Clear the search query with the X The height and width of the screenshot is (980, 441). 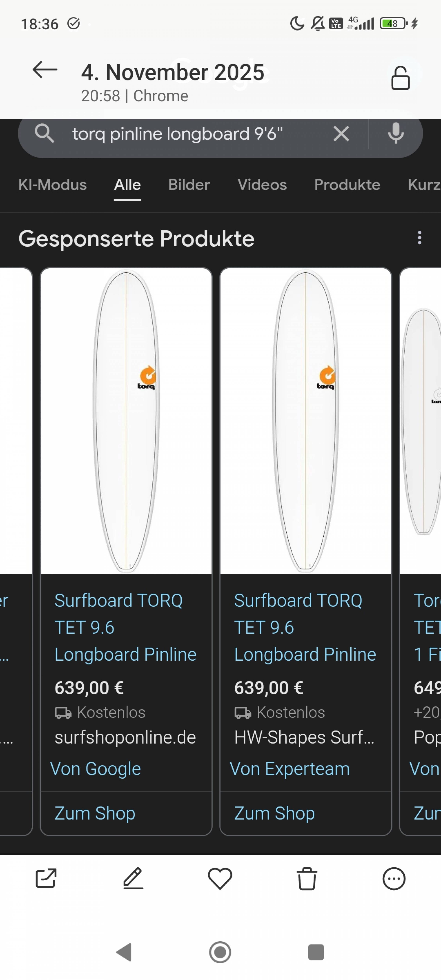(341, 134)
